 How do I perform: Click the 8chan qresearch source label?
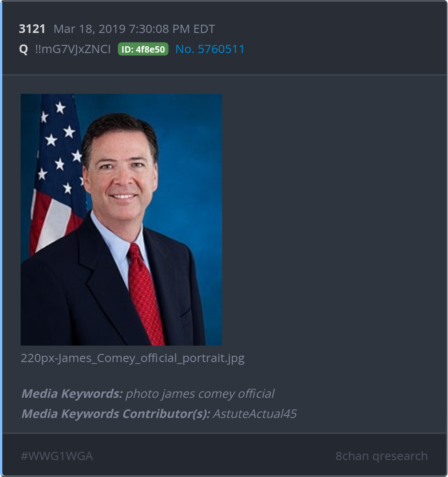pos(382,456)
